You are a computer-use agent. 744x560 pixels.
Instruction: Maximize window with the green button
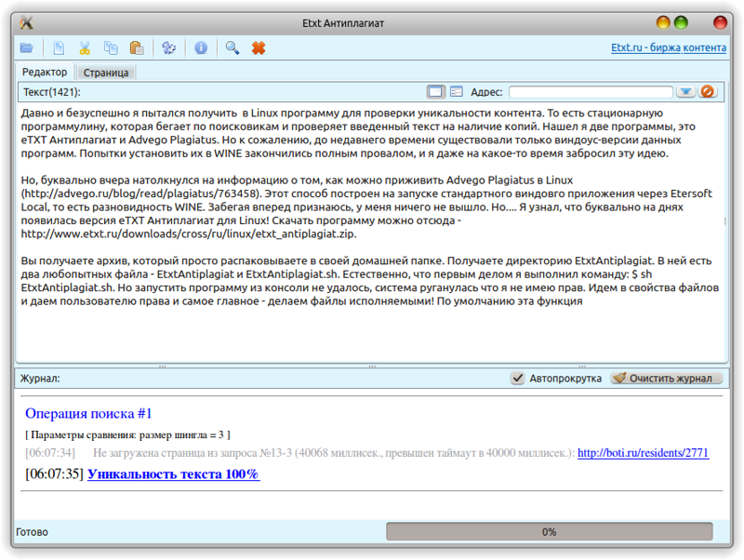[682, 22]
